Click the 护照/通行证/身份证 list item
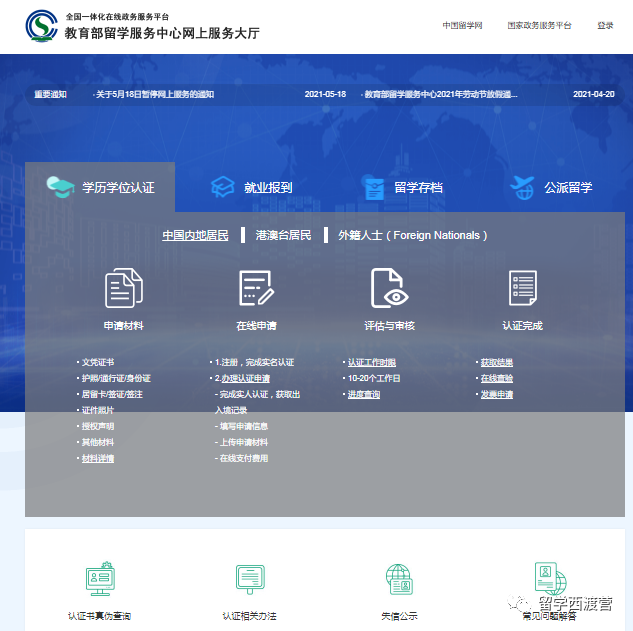 point(116,378)
